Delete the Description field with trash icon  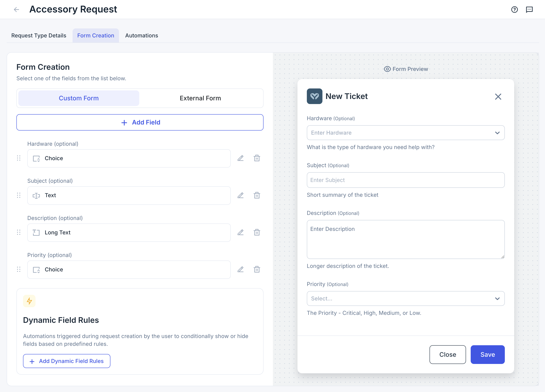click(x=257, y=232)
